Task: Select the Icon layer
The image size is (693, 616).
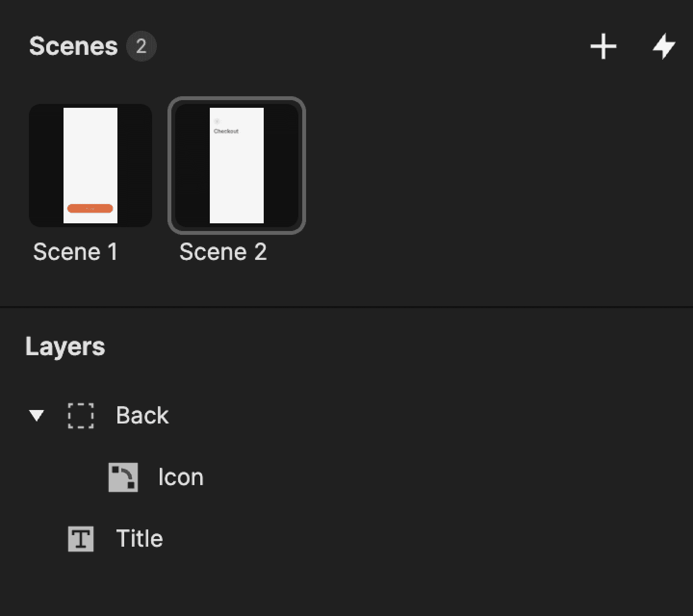Action: click(181, 477)
